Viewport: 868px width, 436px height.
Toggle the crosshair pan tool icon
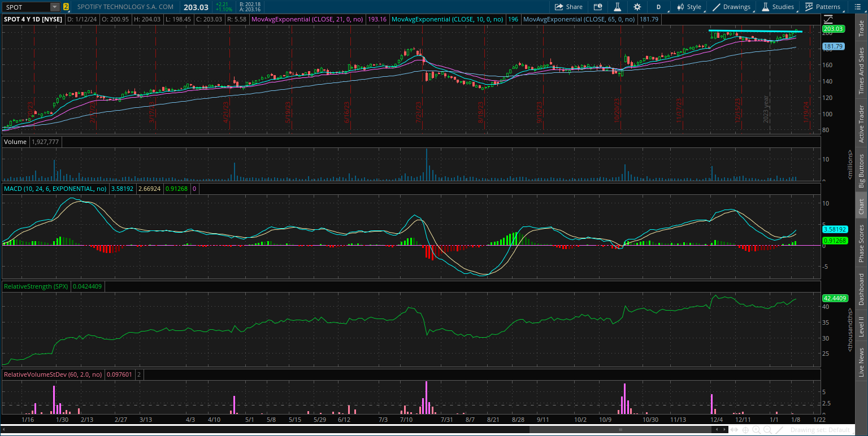tap(746, 430)
